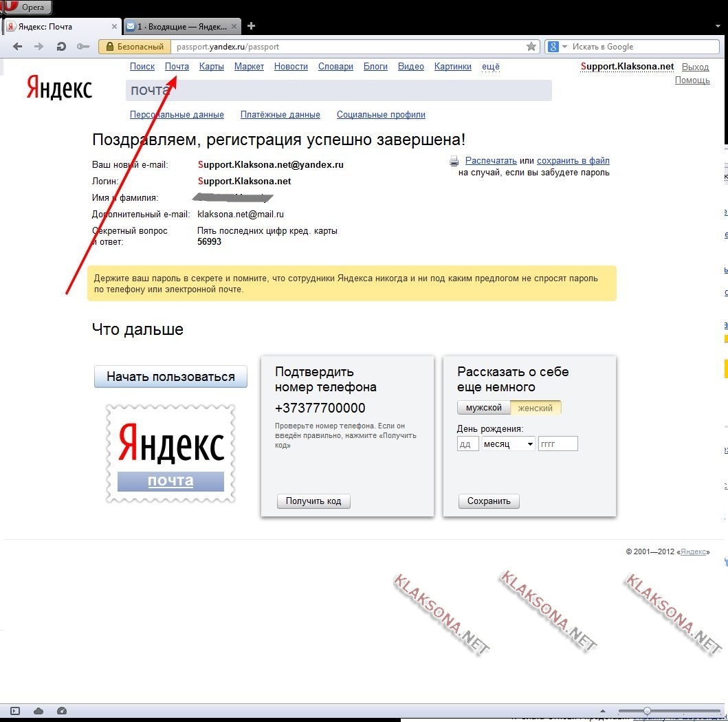Click the heading Поздравляем, регистрация успешно завершена!
Viewport: 728px width, 722px height.
(278, 140)
